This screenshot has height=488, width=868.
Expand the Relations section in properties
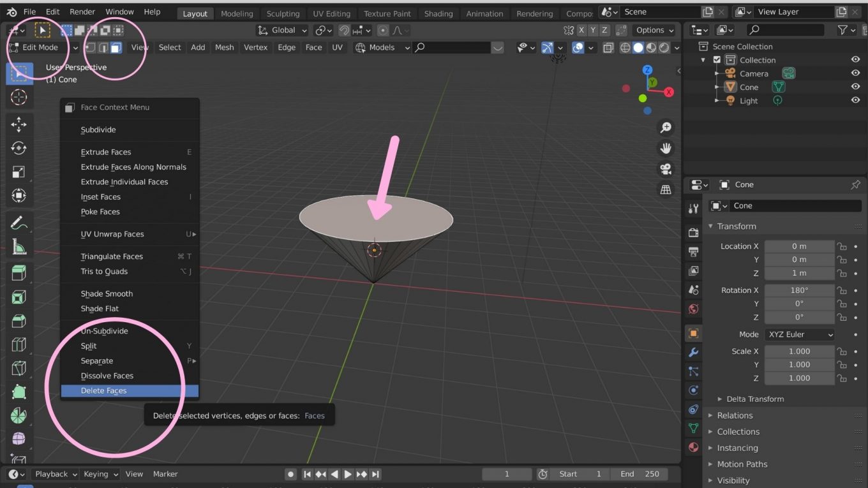click(x=734, y=415)
